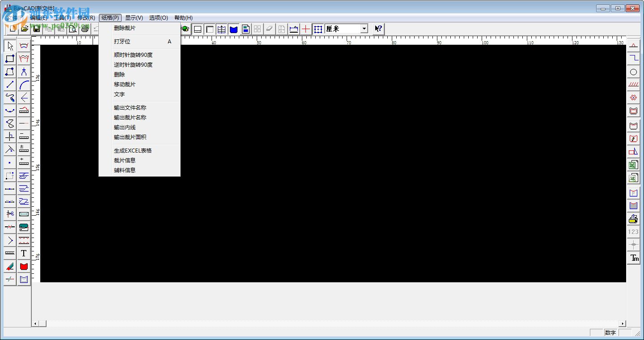
Task: Select the perpendicular cross line tool
Action: [x=10, y=136]
